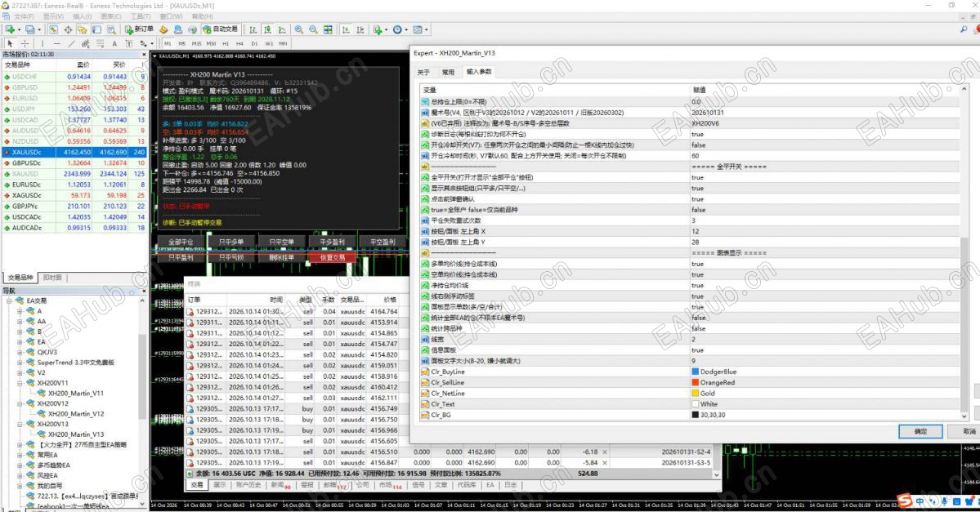
Task: Open the 工具(T) menu
Action: click(141, 16)
